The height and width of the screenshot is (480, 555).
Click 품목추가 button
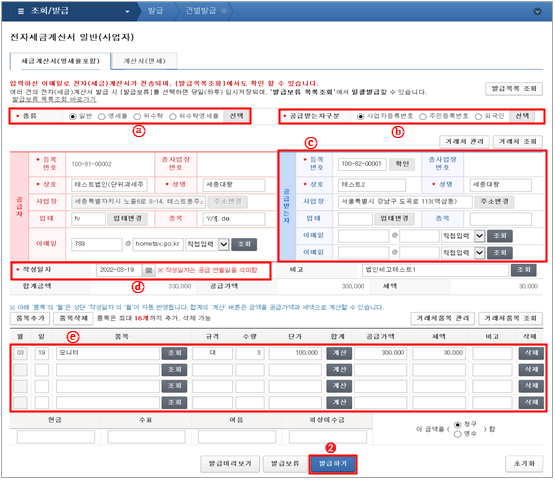pyautogui.click(x=30, y=319)
